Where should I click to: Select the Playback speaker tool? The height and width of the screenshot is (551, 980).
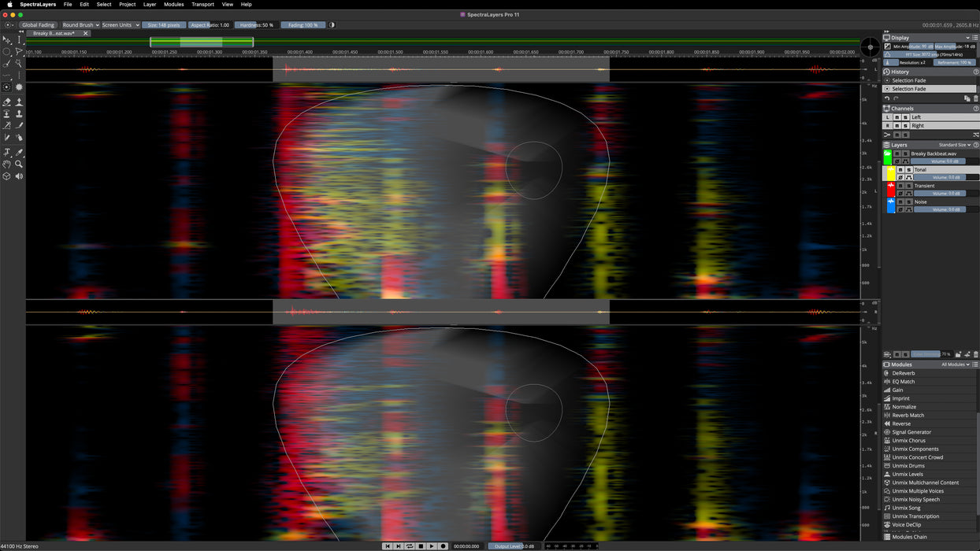pos(19,176)
